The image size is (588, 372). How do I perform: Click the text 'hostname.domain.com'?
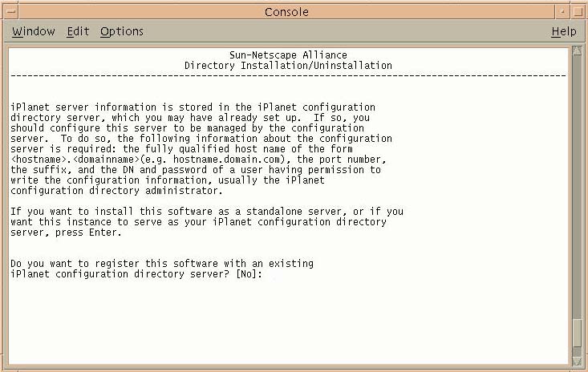point(226,160)
